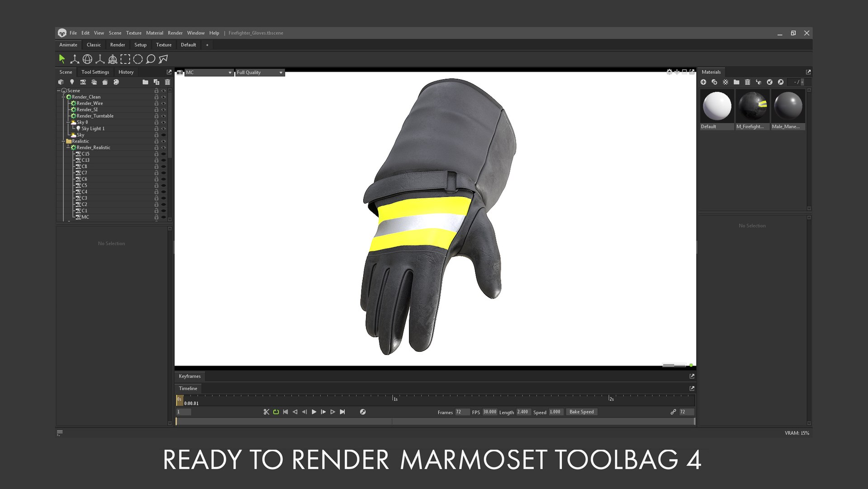
Task: Choose the rectangular marquee selection tool
Action: (125, 59)
